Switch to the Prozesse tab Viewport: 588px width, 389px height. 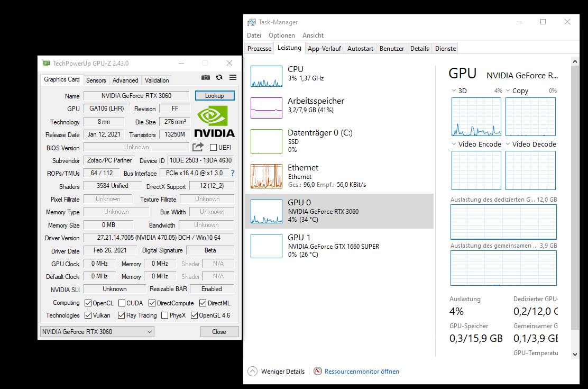(x=259, y=49)
